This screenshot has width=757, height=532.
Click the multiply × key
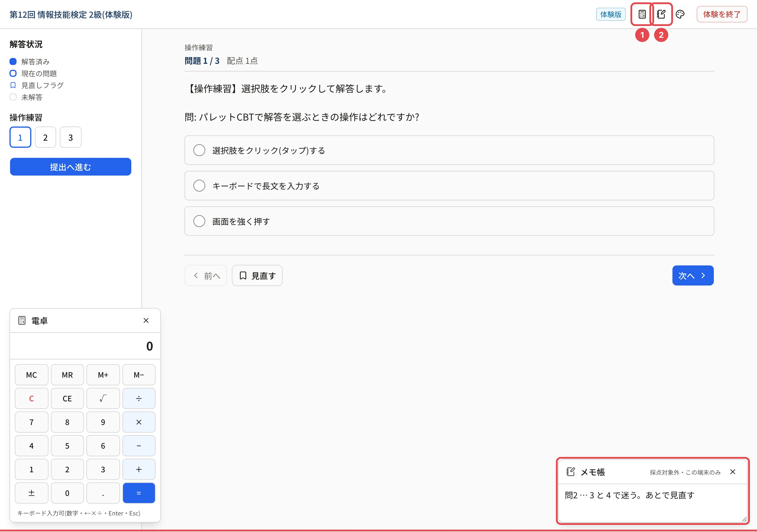139,422
